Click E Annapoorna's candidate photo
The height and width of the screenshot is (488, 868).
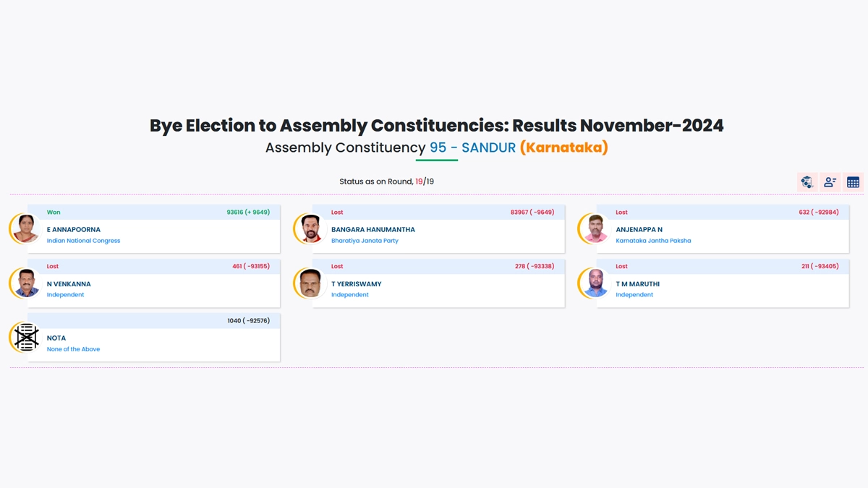26,229
